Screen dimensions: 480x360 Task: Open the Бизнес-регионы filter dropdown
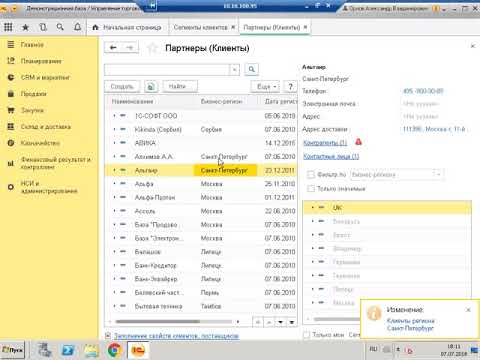(438, 174)
